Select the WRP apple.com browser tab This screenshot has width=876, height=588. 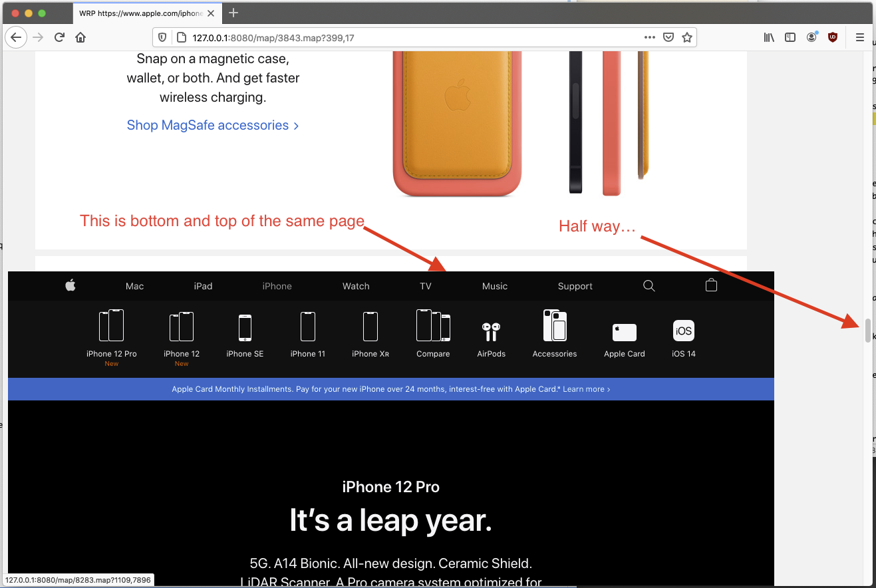coord(148,13)
